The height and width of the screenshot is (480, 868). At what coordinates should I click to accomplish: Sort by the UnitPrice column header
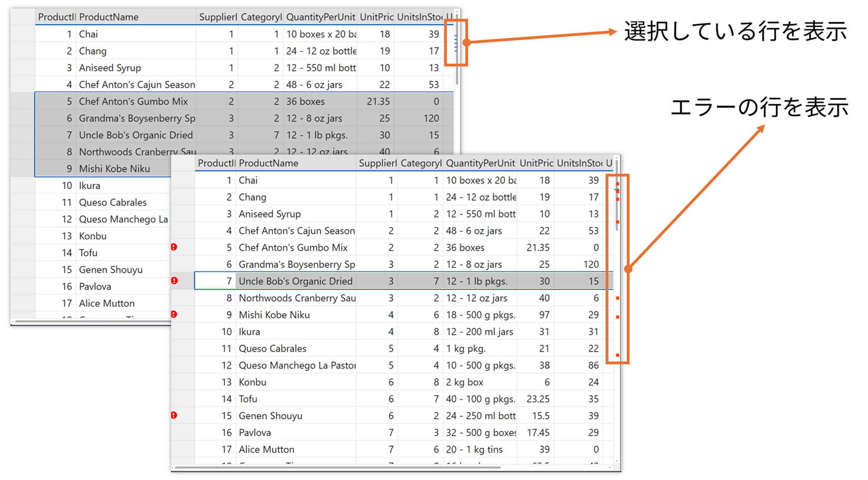click(536, 163)
